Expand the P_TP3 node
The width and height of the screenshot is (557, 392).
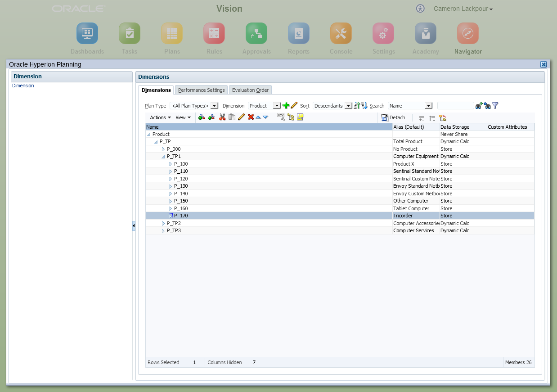tap(163, 231)
